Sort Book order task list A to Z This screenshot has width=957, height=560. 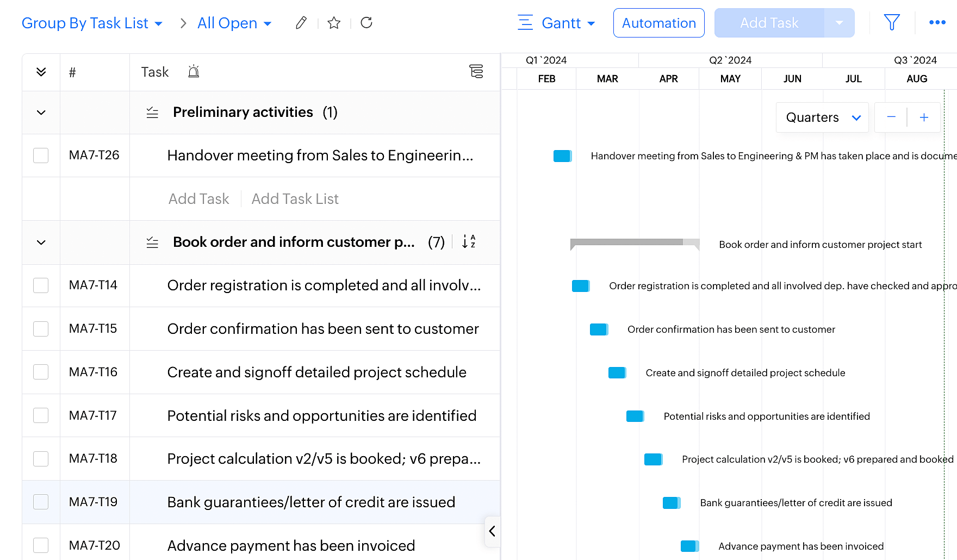point(468,242)
